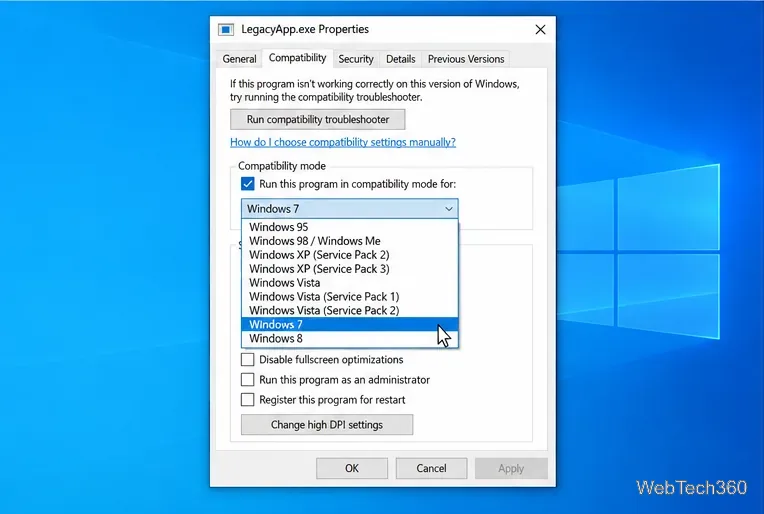
Task: Open the compatibility settings help link
Action: coord(343,142)
